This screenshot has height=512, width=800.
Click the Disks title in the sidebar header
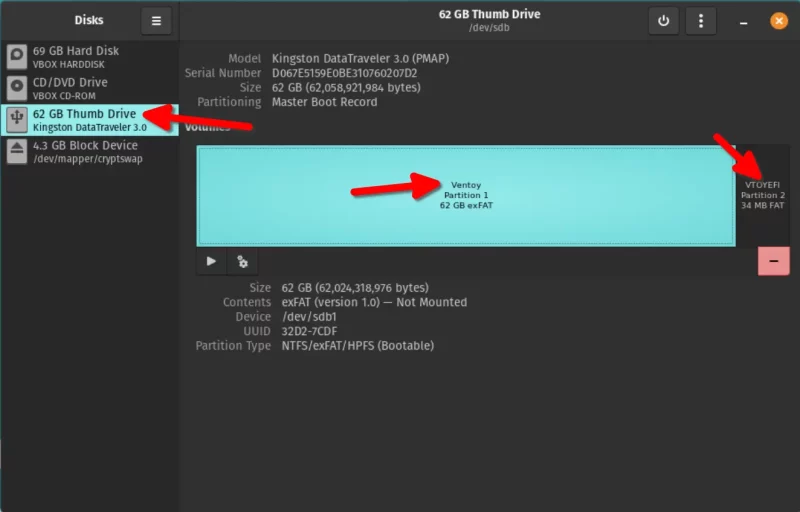click(89, 20)
